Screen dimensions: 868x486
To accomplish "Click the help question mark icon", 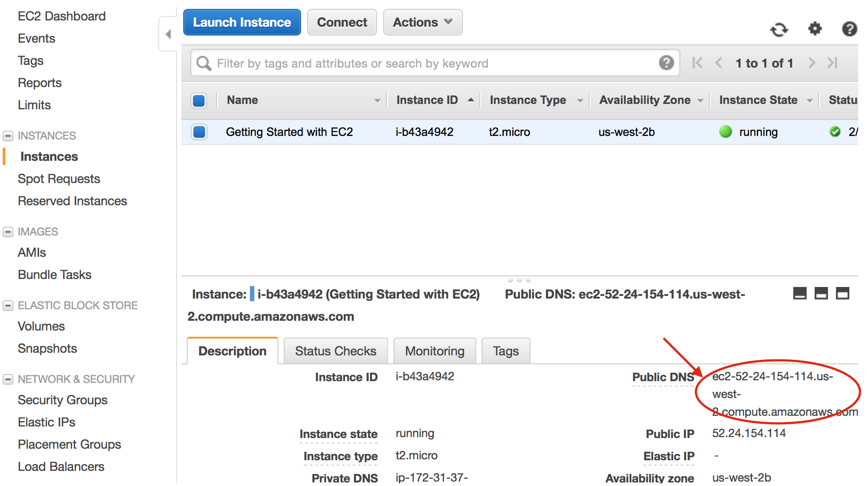I will tap(849, 29).
